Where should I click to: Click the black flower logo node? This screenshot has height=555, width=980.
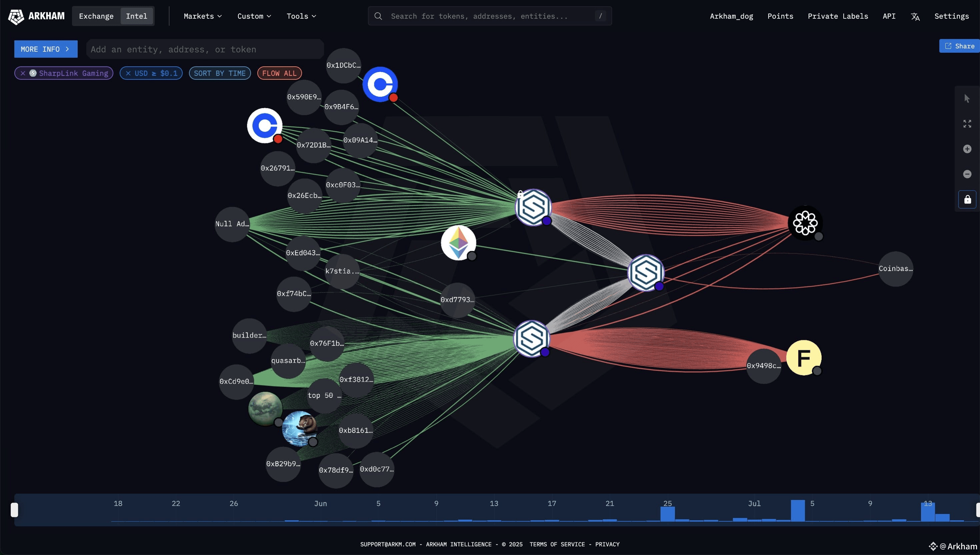pos(805,223)
